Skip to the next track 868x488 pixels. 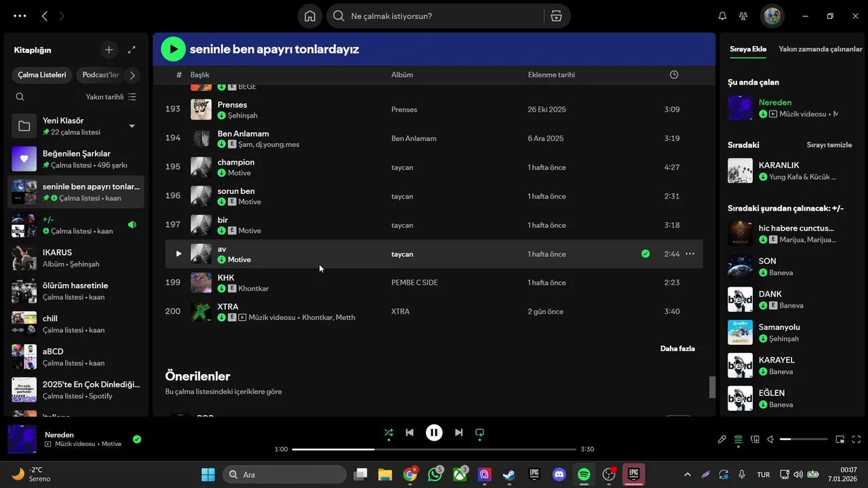[x=458, y=432]
